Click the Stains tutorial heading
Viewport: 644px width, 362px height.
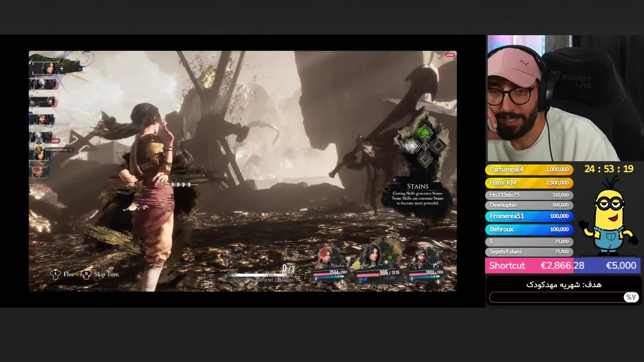[418, 187]
